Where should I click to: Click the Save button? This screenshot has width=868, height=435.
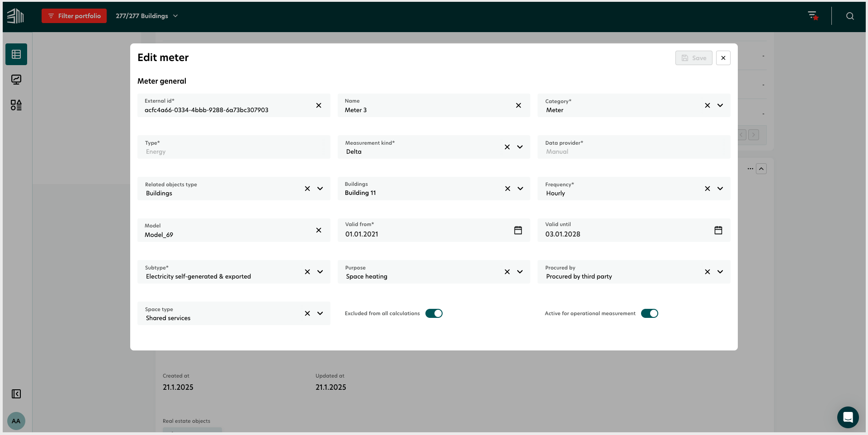point(694,58)
